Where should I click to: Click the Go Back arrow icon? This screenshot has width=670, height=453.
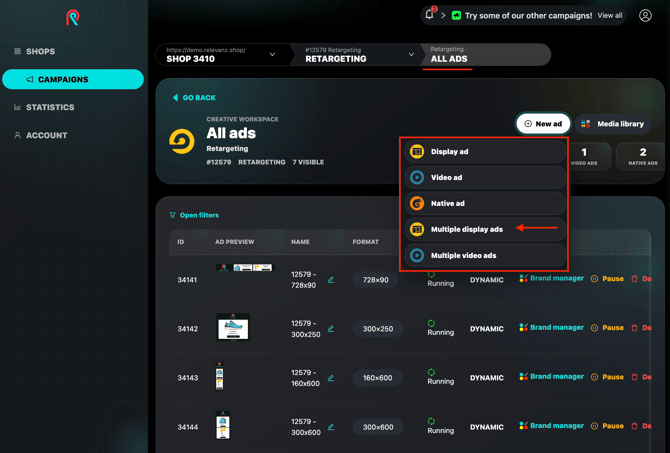pyautogui.click(x=175, y=97)
